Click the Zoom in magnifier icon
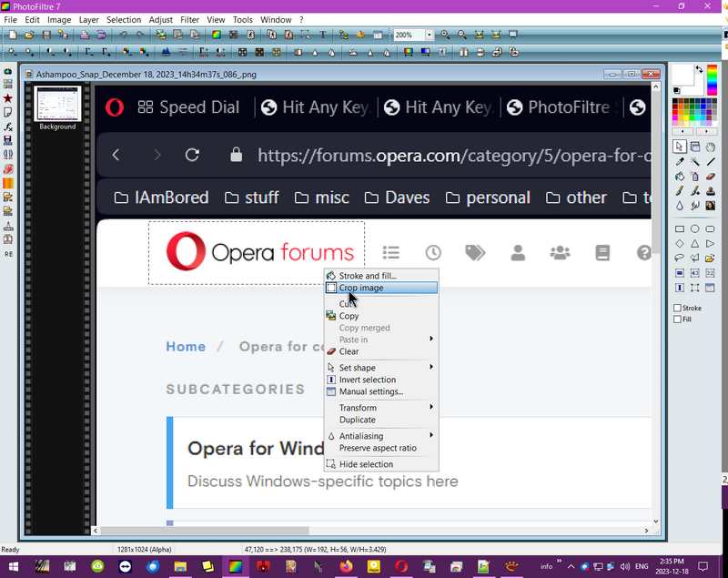Viewport: 728px width, 578px height. [x=445, y=35]
